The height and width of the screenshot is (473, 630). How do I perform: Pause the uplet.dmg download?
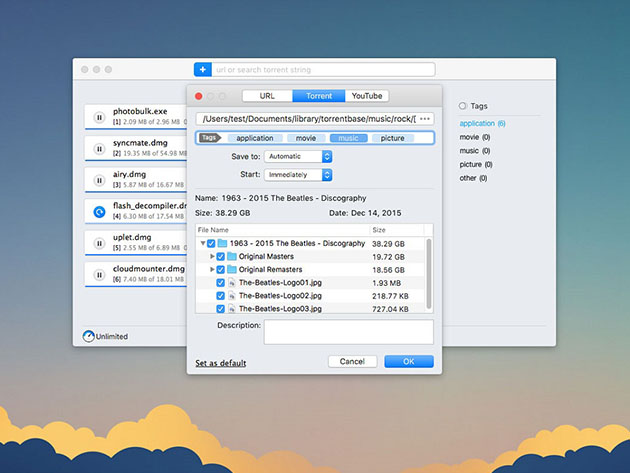[99, 243]
